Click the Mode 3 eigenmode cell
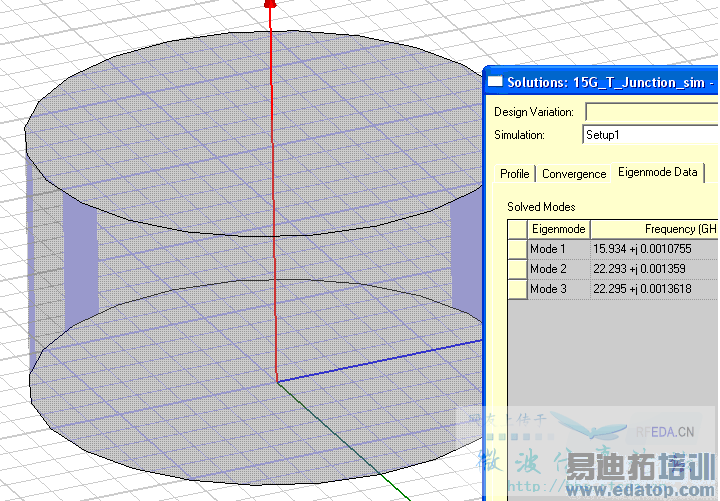The height and width of the screenshot is (501, 720). pos(557,289)
